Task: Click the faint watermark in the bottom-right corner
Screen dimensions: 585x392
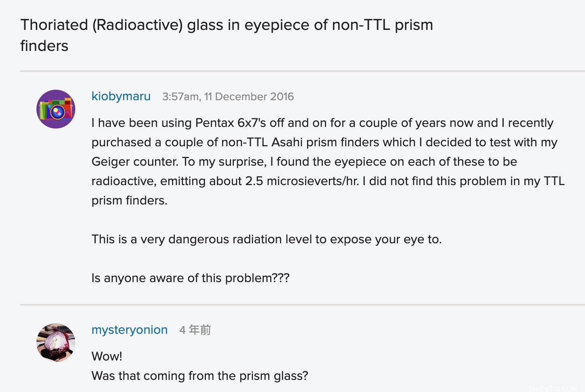Action: [x=553, y=388]
